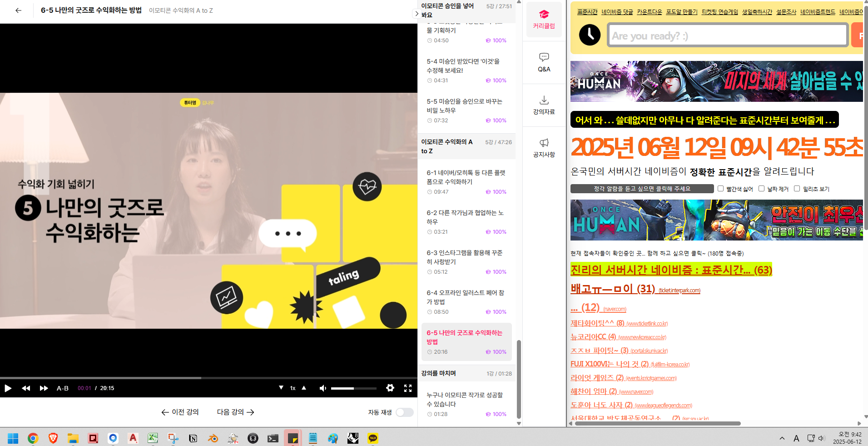Toggle the A-B repeat control
Image resolution: width=868 pixels, height=446 pixels.
pyautogui.click(x=63, y=388)
